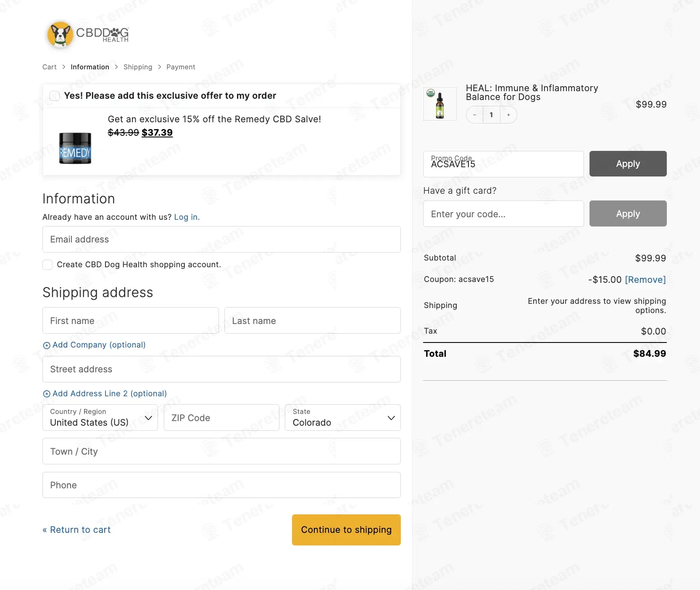Viewport: 700px width, 590px height.
Task: Go to Cart breadcrumb step
Action: (50, 67)
